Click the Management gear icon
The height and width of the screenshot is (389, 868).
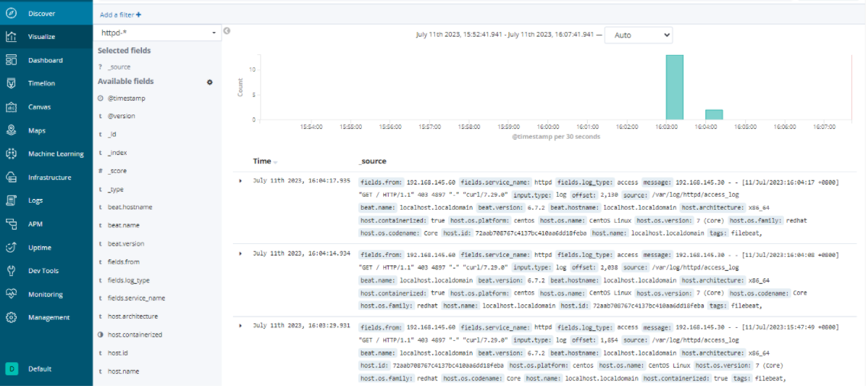pos(11,317)
